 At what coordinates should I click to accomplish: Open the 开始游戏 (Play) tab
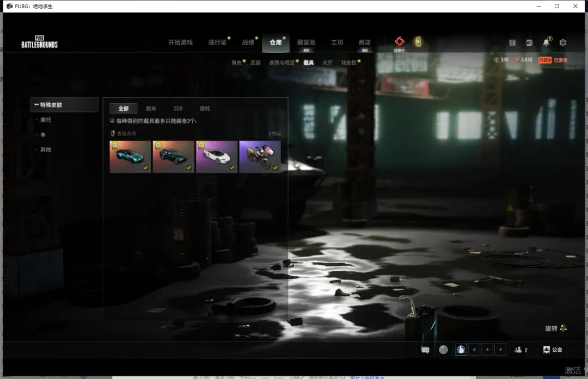tap(180, 42)
